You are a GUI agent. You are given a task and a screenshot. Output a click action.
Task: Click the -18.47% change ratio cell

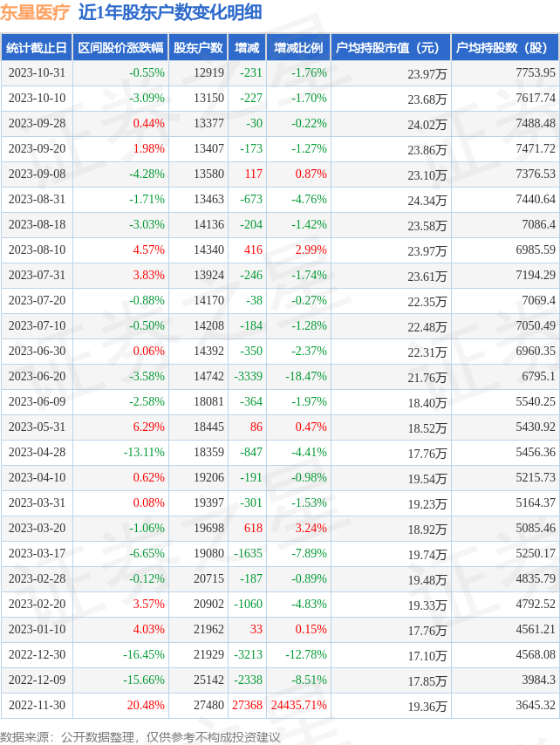[x=306, y=376]
